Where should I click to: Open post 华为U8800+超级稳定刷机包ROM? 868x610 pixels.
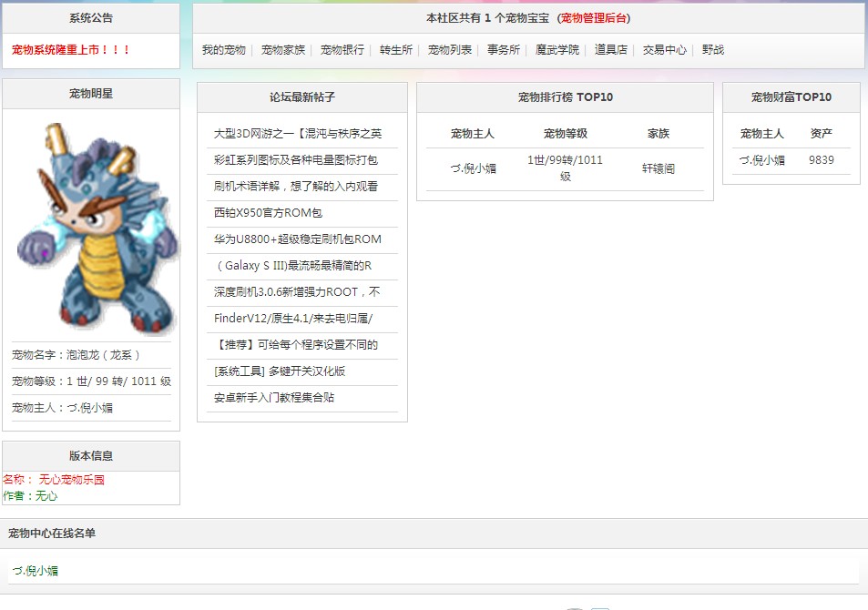pos(297,239)
